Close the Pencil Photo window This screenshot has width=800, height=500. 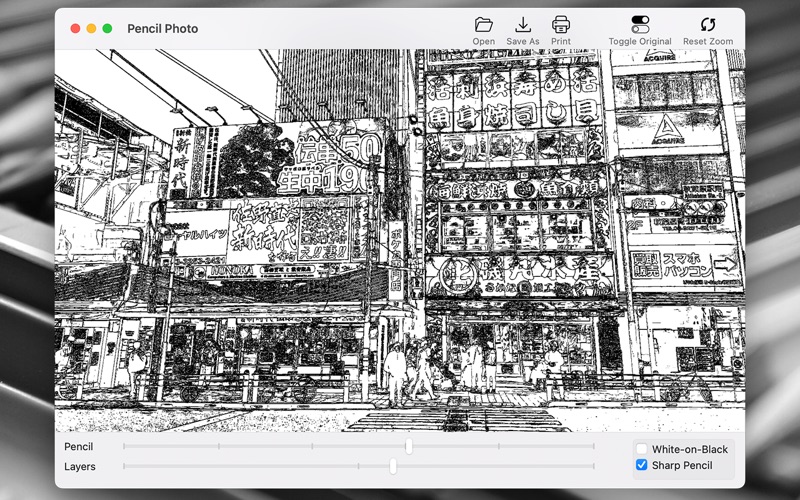point(75,29)
